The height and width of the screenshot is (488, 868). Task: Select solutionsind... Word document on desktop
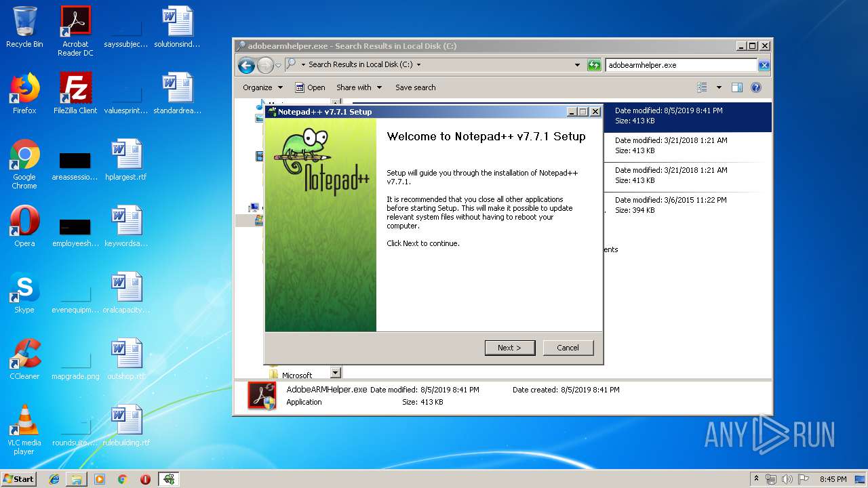click(177, 27)
